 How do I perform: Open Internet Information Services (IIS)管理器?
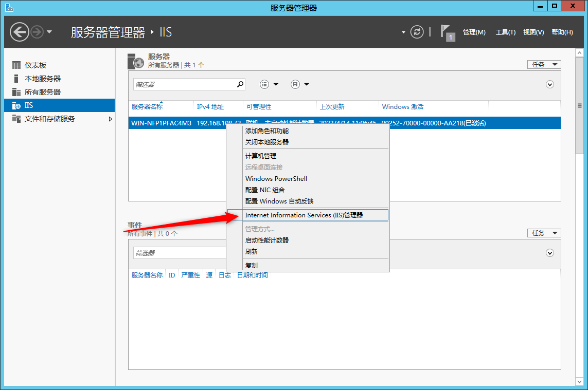308,215
